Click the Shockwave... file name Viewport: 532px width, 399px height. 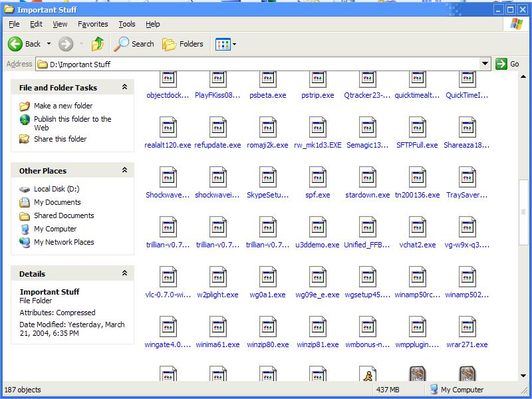168,195
